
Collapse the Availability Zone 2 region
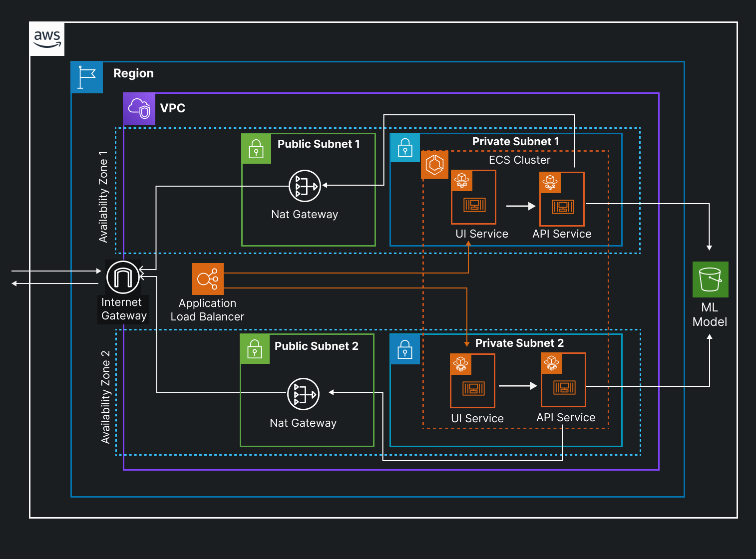105,392
